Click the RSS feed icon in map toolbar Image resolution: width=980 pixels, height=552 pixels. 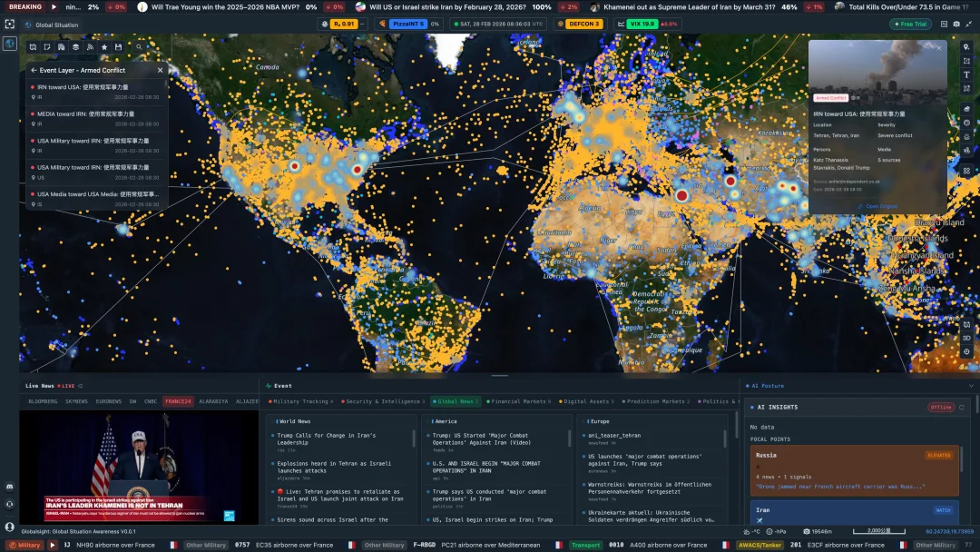pos(90,47)
